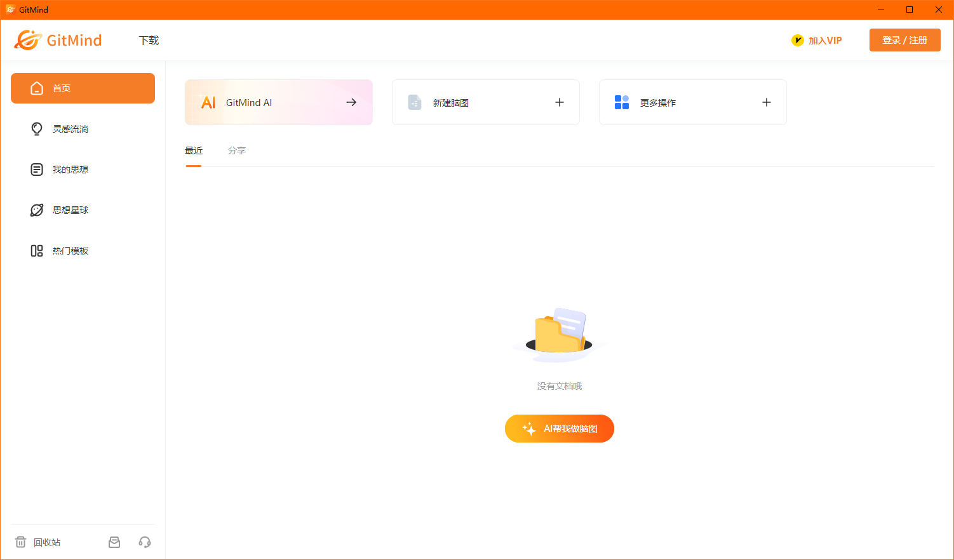The image size is (954, 560).
Task: Click the 登录 / 注册 button
Action: coord(904,40)
